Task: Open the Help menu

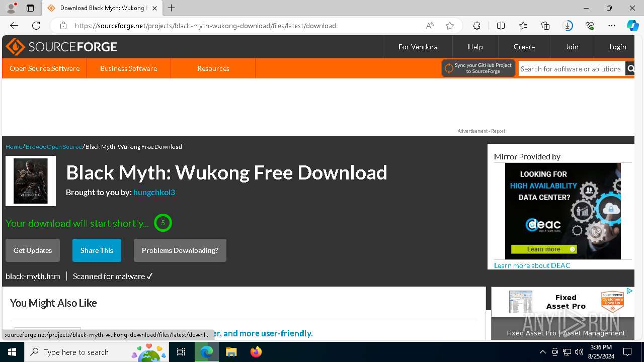Action: click(475, 47)
